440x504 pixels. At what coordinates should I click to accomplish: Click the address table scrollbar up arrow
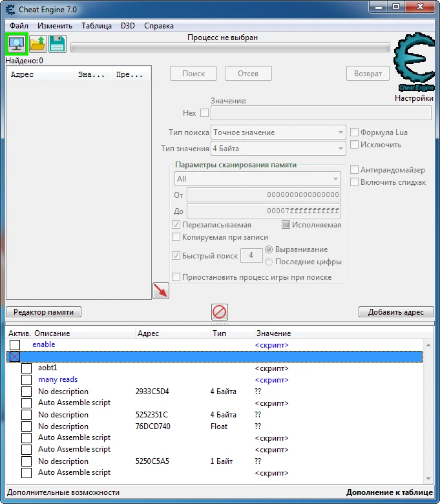[428, 345]
